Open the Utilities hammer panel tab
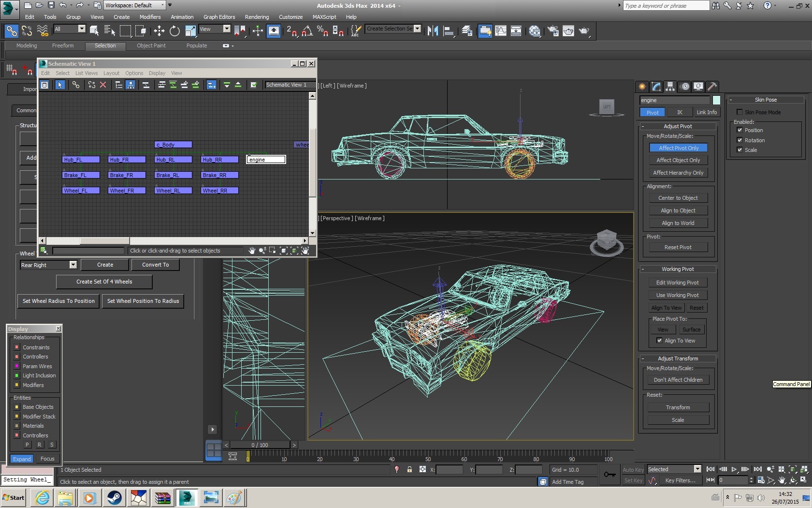Viewport: 812px width, 508px height. point(712,87)
